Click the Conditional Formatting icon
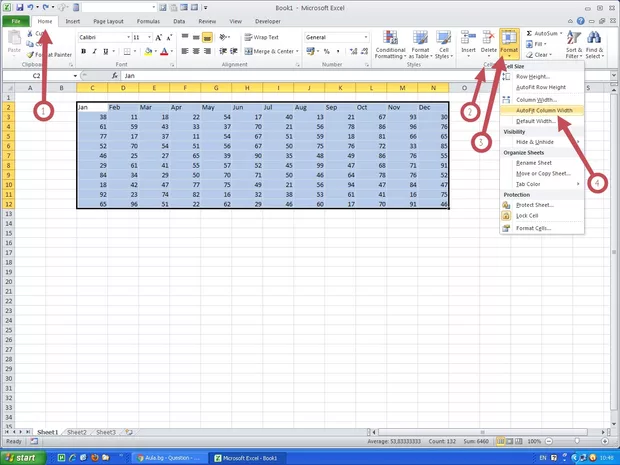The width and height of the screenshot is (620, 465). (390, 44)
